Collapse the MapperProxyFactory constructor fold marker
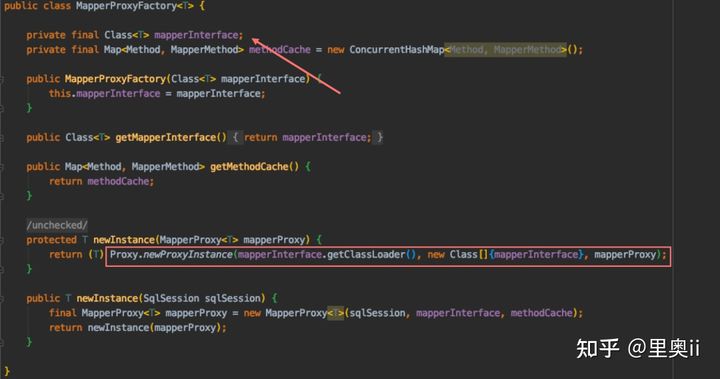The image size is (720, 379). [2, 79]
